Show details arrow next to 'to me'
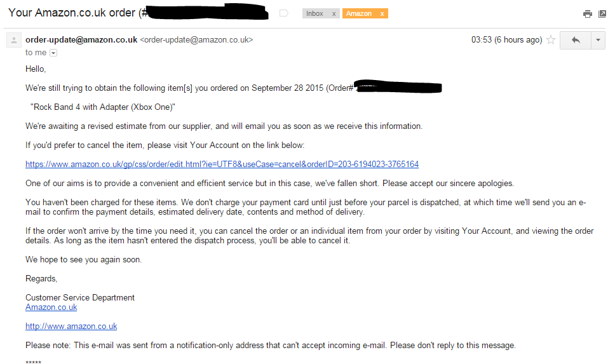The height and width of the screenshot is (364, 615). pos(53,53)
